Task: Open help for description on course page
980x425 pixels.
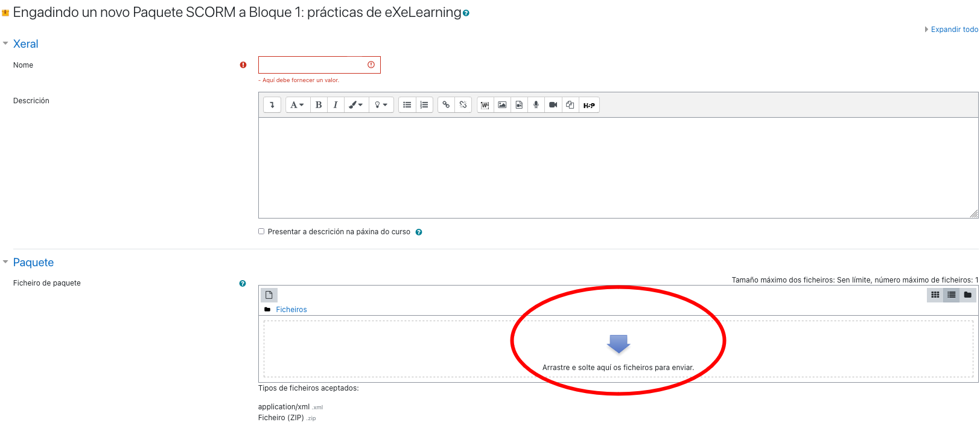Action: point(419,232)
